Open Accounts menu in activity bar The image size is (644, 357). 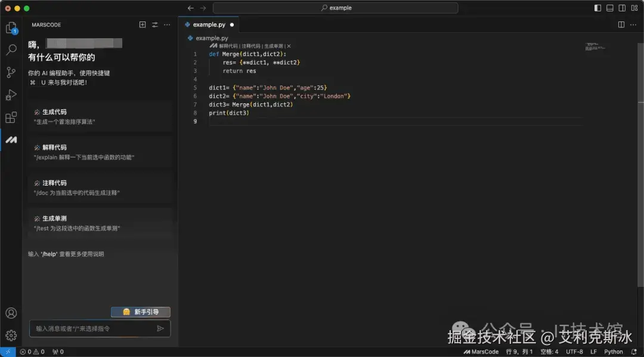11,313
